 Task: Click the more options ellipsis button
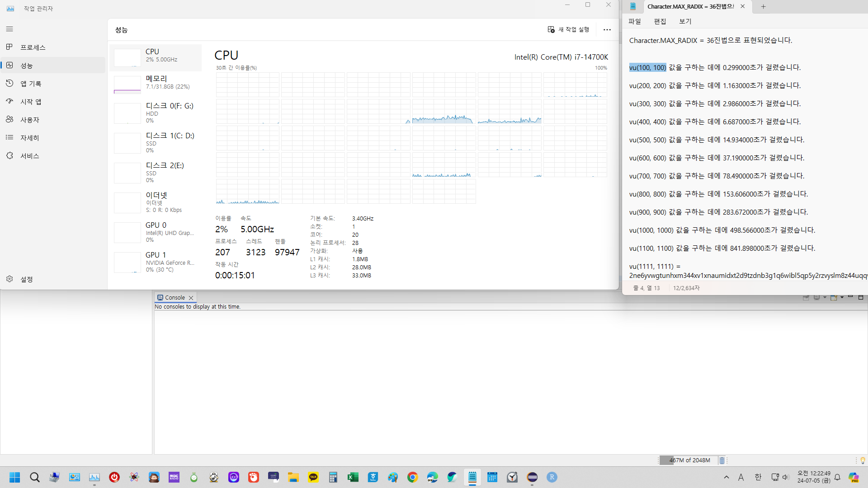[x=607, y=30]
